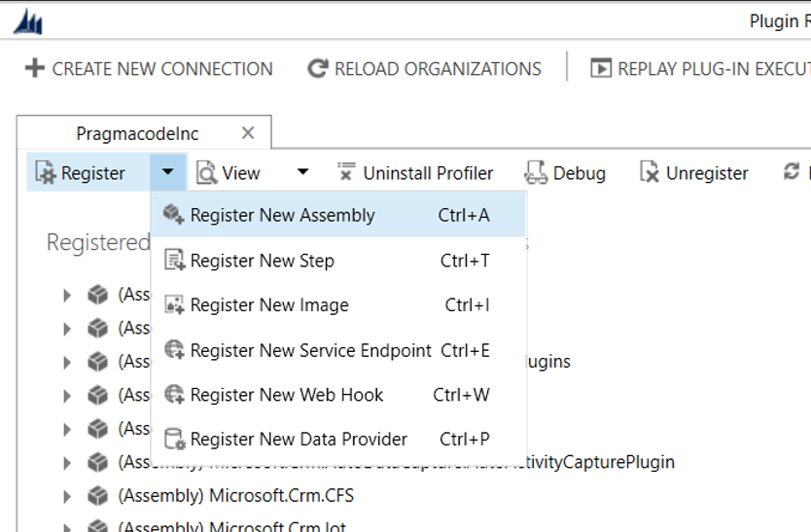Image resolution: width=811 pixels, height=532 pixels.
Task: Click package icon of first assembly row
Action: pos(98,295)
